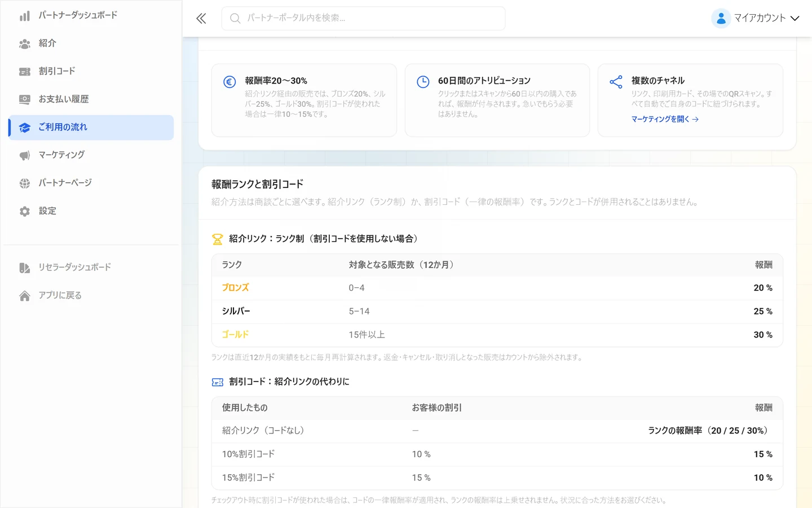Click the シルバー rank name
Screen dimensions: 812x508
(x=236, y=312)
